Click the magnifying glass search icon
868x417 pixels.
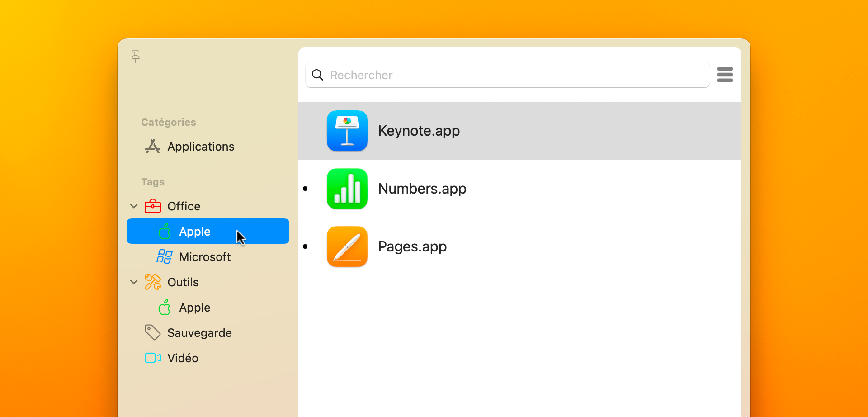click(318, 75)
